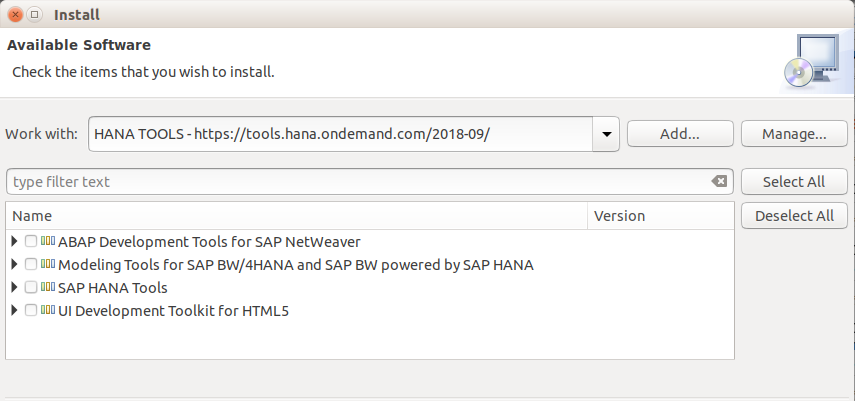Expand the UI Development Toolkit for HTML5 node
This screenshot has height=401, width=855.
(14, 310)
